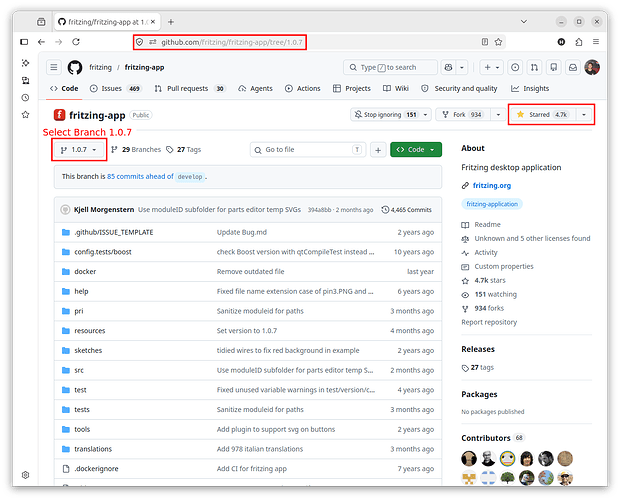Open the Starred lists dropdown arrow
Viewport: 620px width, 500px height.
[584, 115]
